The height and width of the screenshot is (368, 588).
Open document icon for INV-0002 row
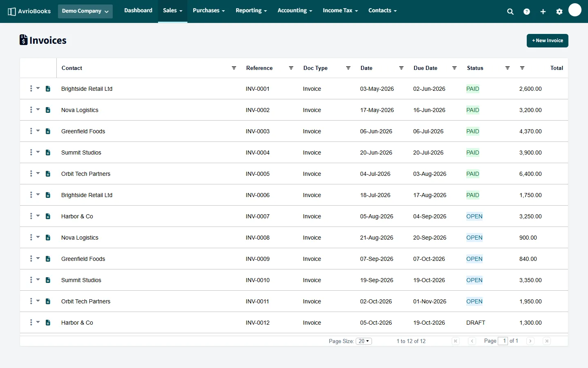48,110
